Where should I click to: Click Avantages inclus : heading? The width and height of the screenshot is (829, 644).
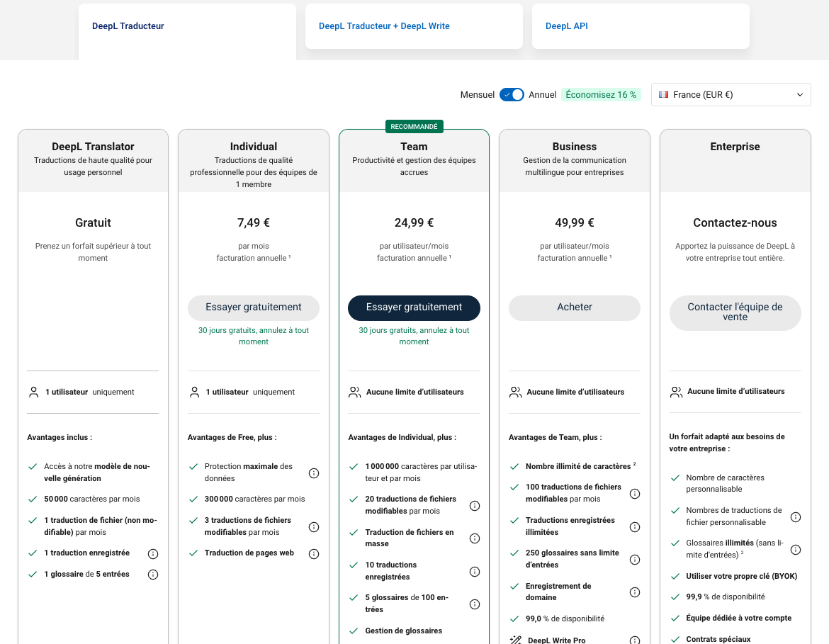point(60,437)
